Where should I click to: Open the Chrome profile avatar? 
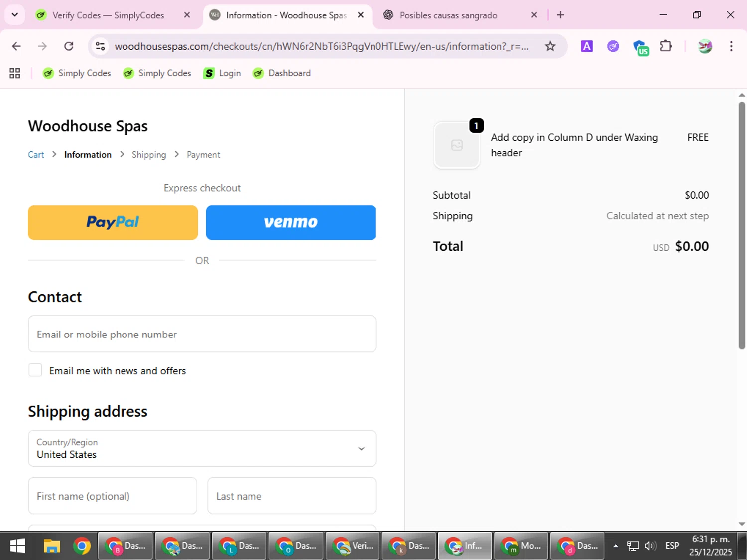coord(705,46)
